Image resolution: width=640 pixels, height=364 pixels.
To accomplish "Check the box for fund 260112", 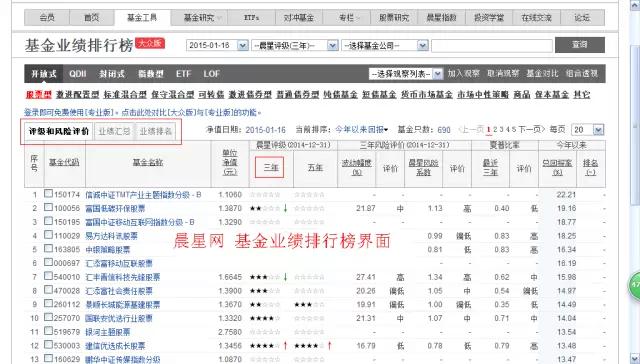I will tap(48, 303).
